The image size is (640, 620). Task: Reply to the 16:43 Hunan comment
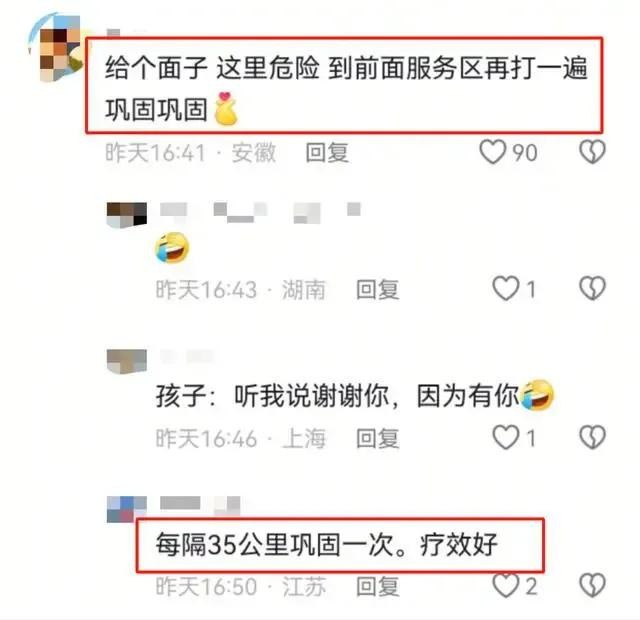click(377, 289)
